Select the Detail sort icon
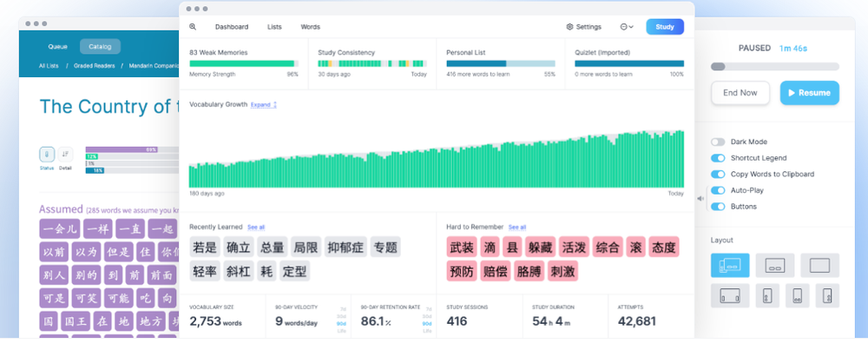 [x=65, y=155]
